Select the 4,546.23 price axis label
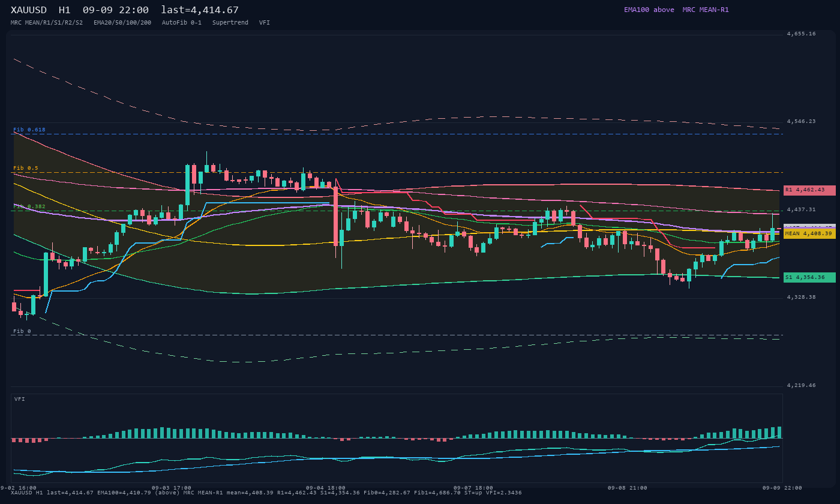 [x=801, y=121]
